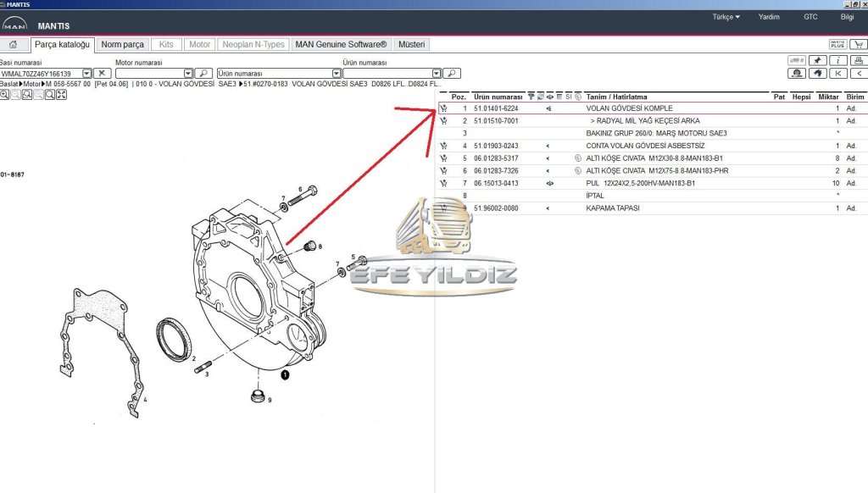This screenshot has width=868, height=493.
Task: Click the zoom region magnifier icon
Action: tap(26, 95)
